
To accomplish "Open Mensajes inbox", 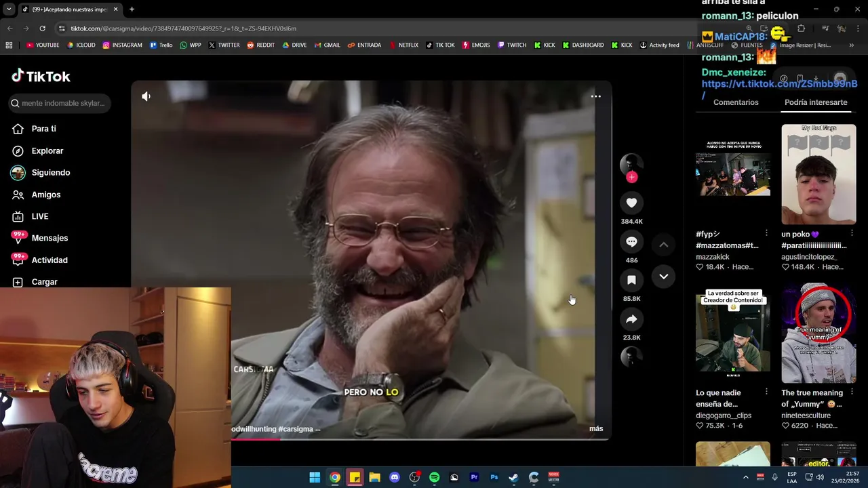I will point(49,238).
